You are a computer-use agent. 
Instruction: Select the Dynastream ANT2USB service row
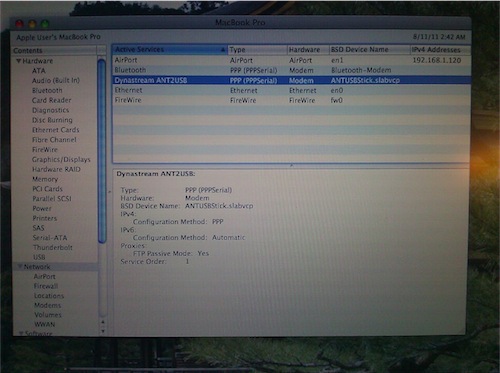pyautogui.click(x=292, y=80)
